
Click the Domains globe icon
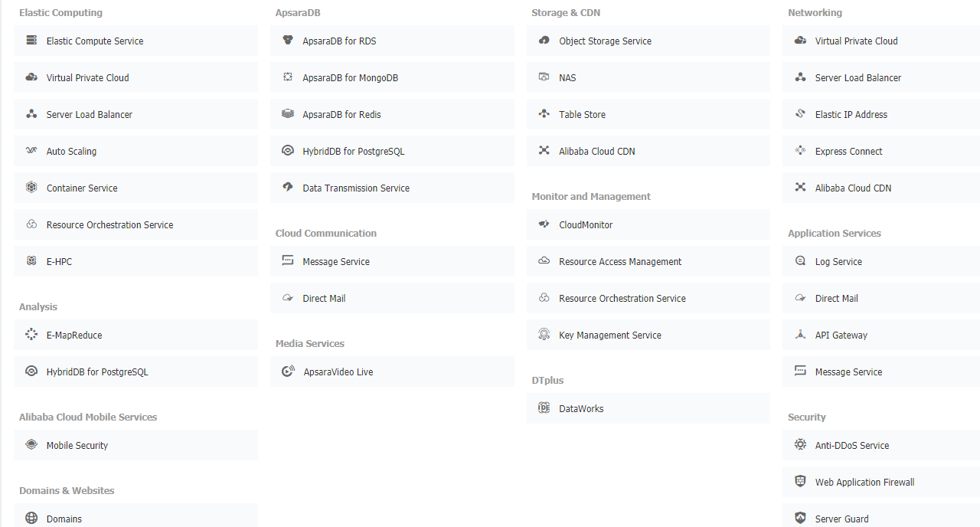click(x=31, y=519)
